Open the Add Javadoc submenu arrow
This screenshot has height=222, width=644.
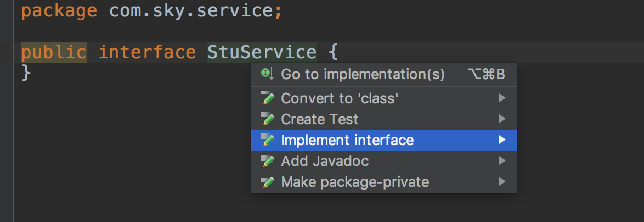pos(502,161)
